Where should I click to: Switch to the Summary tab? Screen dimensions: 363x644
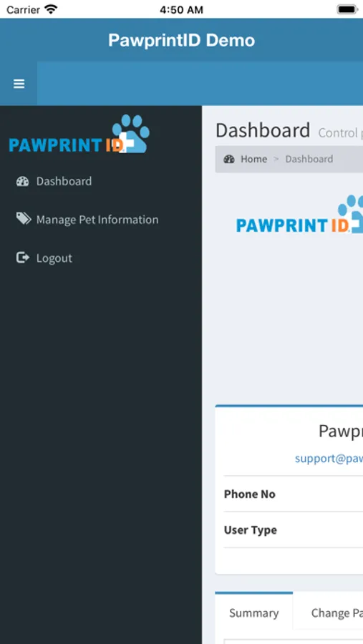[253, 613]
